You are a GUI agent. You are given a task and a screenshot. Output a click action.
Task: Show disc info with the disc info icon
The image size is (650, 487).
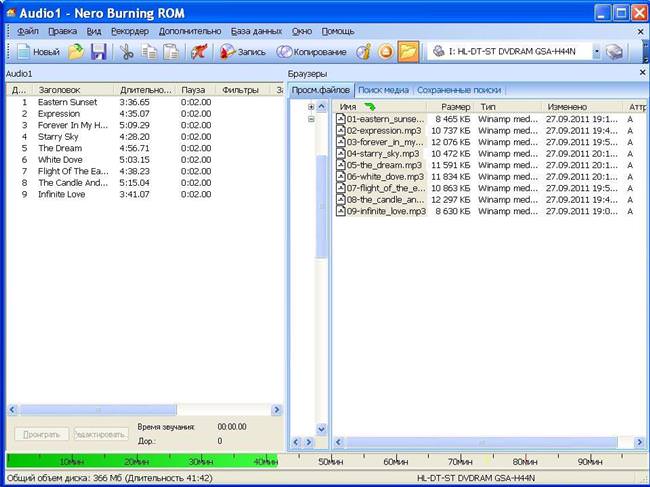[364, 52]
